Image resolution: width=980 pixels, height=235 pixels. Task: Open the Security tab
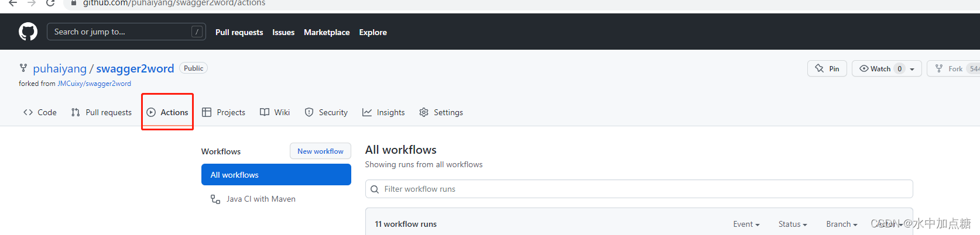326,112
